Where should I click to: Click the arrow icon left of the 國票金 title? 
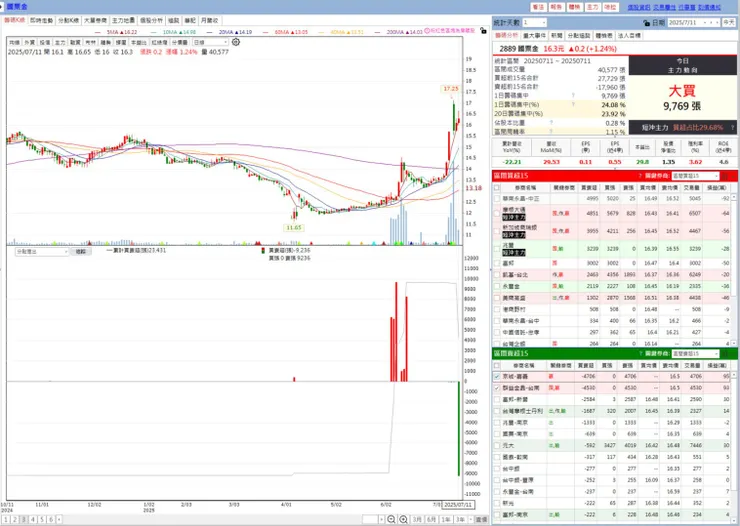(2, 6)
